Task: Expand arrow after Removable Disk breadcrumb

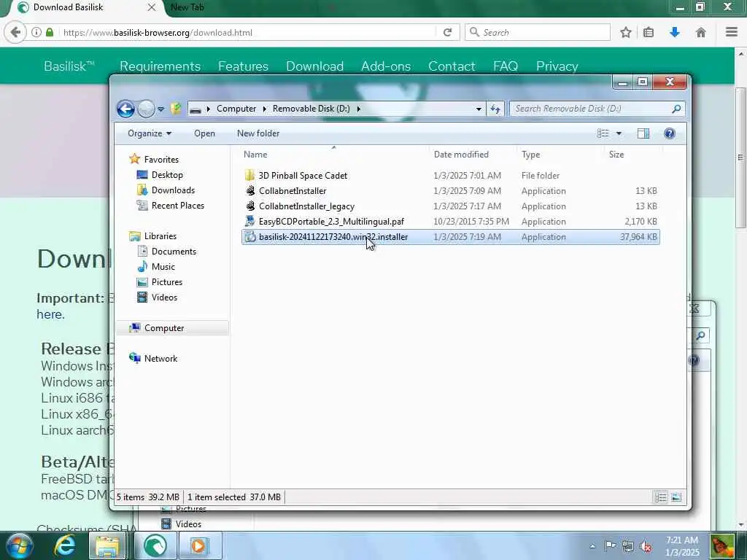Action: [x=358, y=109]
